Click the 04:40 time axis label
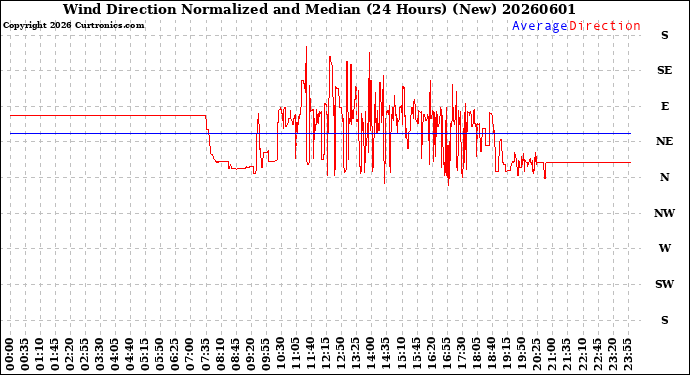 tap(130, 355)
